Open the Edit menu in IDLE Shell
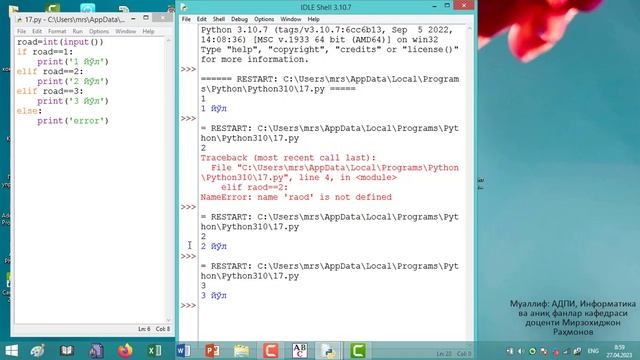The height and width of the screenshot is (360, 640). (x=202, y=19)
